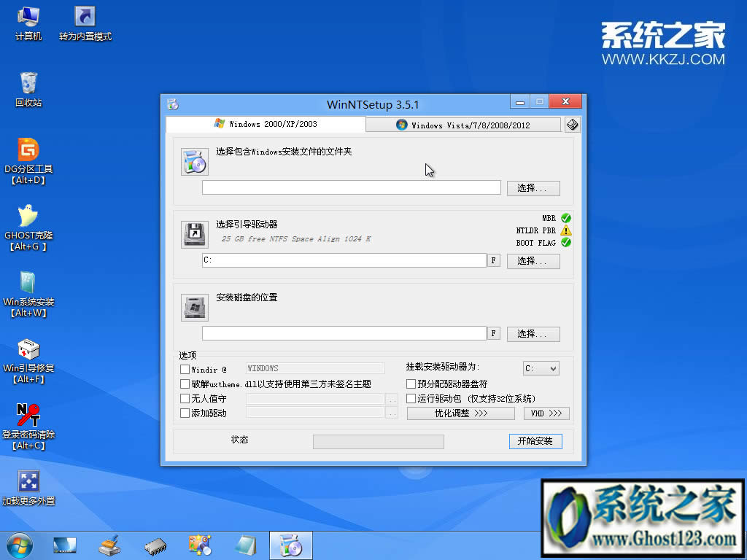
Task: Open the 挂载安装驱动器为 drive dropdown
Action: point(541,368)
